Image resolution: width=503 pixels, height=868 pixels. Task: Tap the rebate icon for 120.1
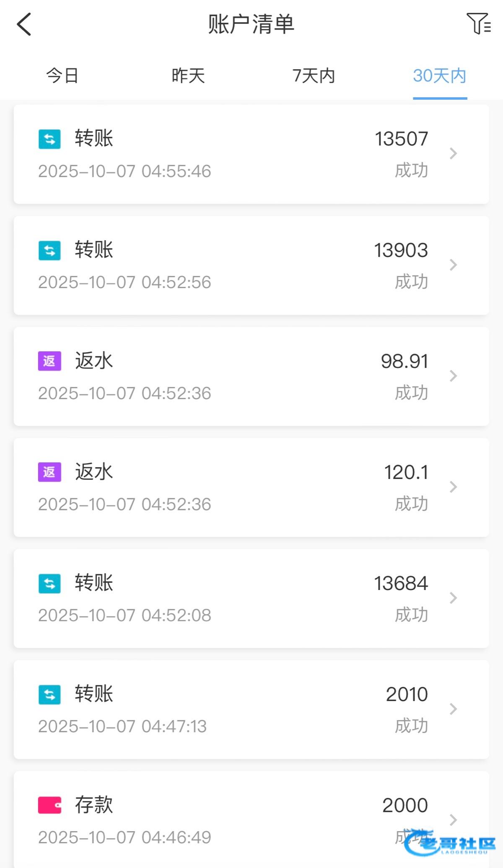click(49, 472)
